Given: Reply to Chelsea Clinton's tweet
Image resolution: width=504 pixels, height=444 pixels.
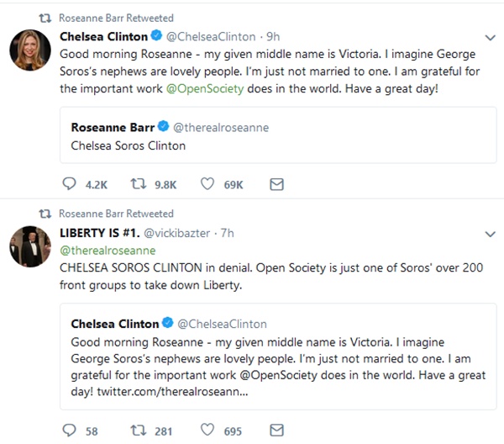Looking at the screenshot, I should coord(70,184).
